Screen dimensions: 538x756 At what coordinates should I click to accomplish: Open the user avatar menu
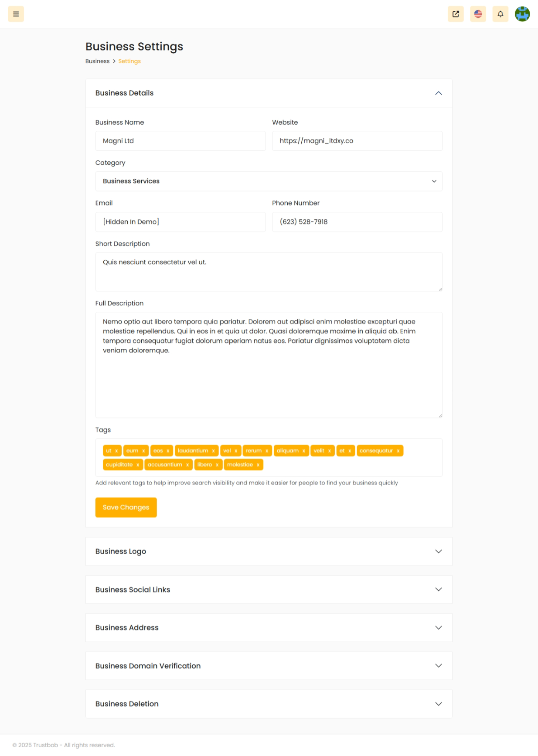(x=522, y=14)
